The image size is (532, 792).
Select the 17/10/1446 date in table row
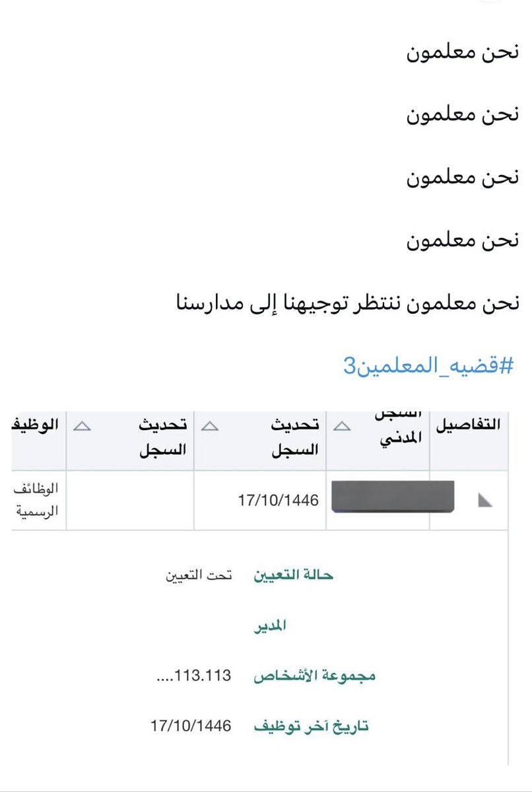278,500
